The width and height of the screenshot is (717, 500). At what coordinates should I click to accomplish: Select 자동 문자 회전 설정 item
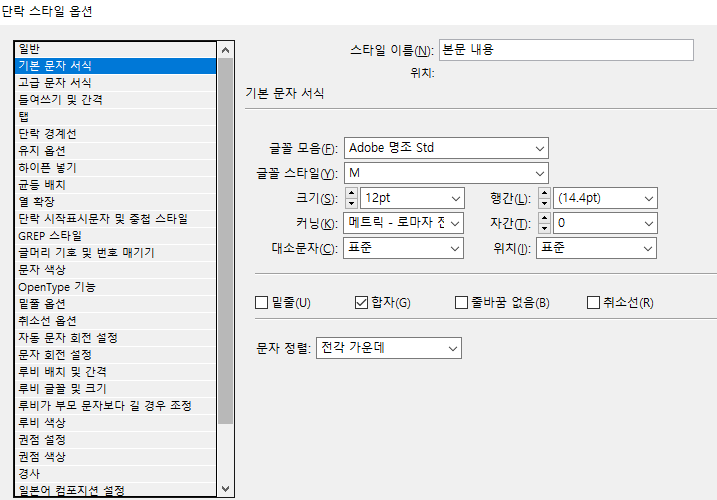tap(115, 338)
